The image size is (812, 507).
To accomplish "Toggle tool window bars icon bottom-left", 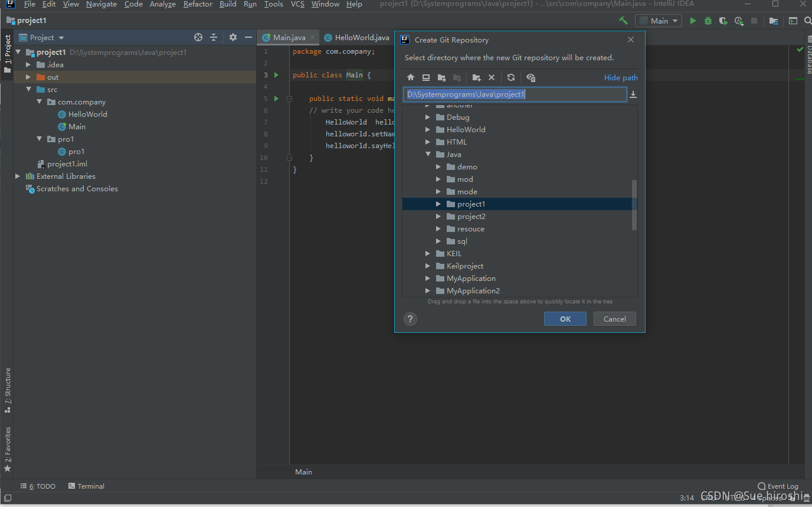I will click(x=7, y=498).
